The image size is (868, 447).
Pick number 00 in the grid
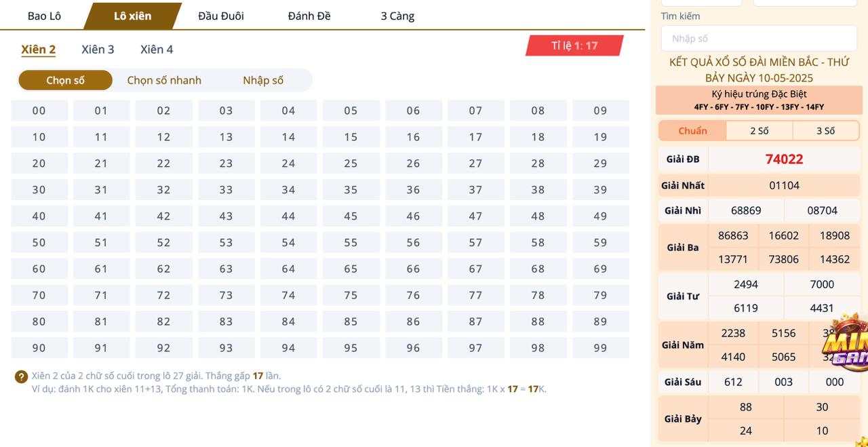(x=39, y=111)
